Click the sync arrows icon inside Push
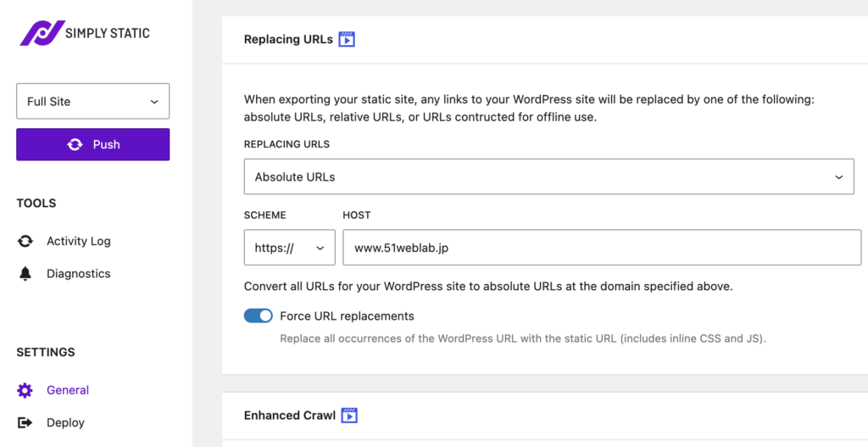 click(75, 145)
